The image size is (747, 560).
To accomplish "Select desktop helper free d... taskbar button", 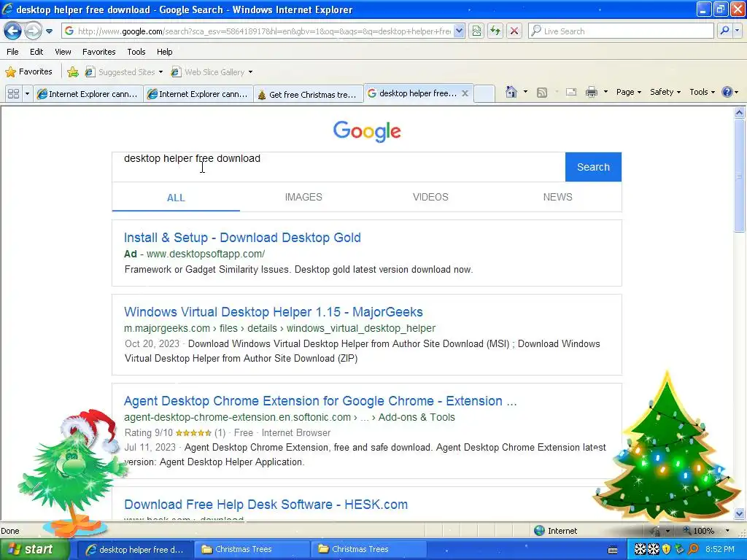I will tap(135, 550).
